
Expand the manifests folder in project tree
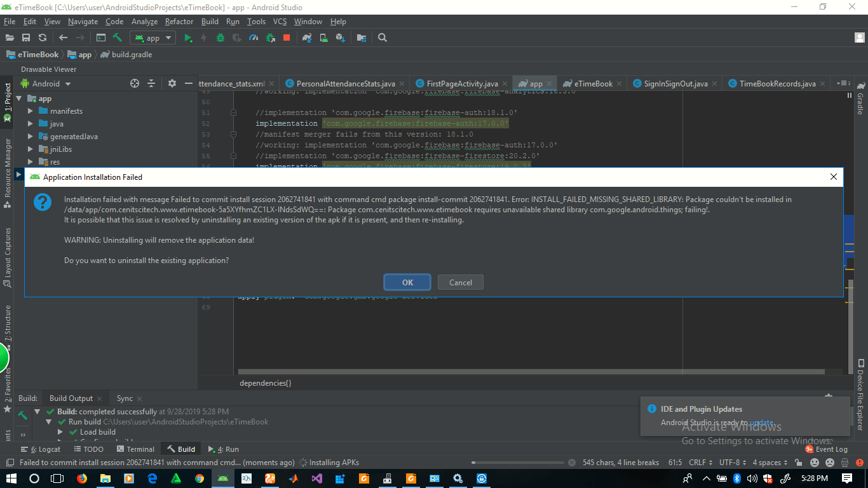[x=29, y=111]
